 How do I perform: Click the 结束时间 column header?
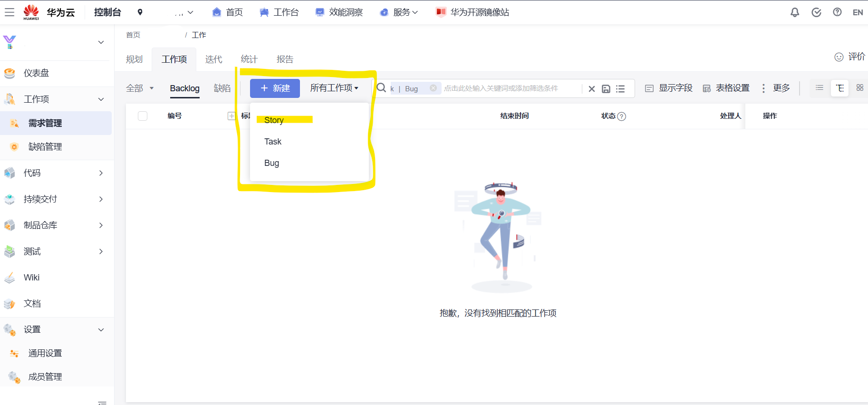click(514, 116)
